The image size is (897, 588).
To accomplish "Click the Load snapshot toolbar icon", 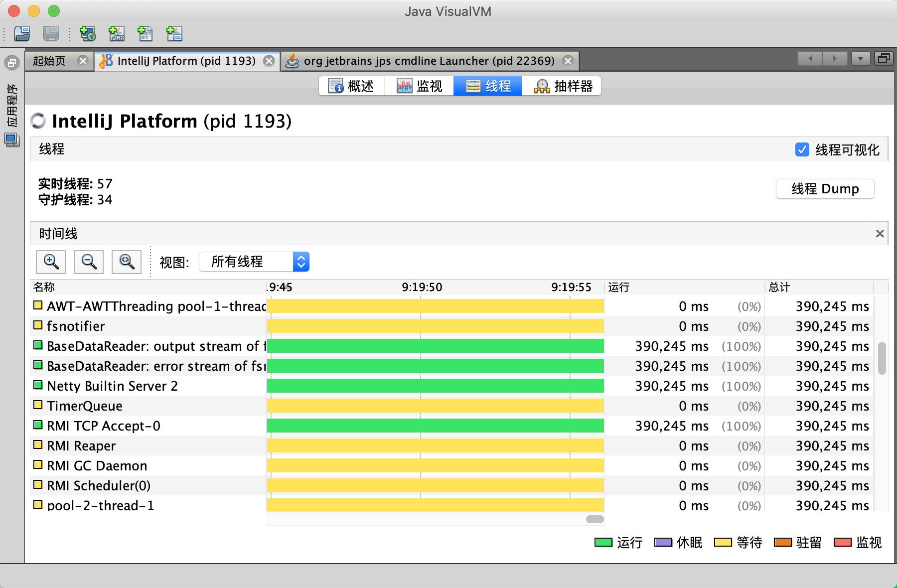I will pyautogui.click(x=22, y=33).
